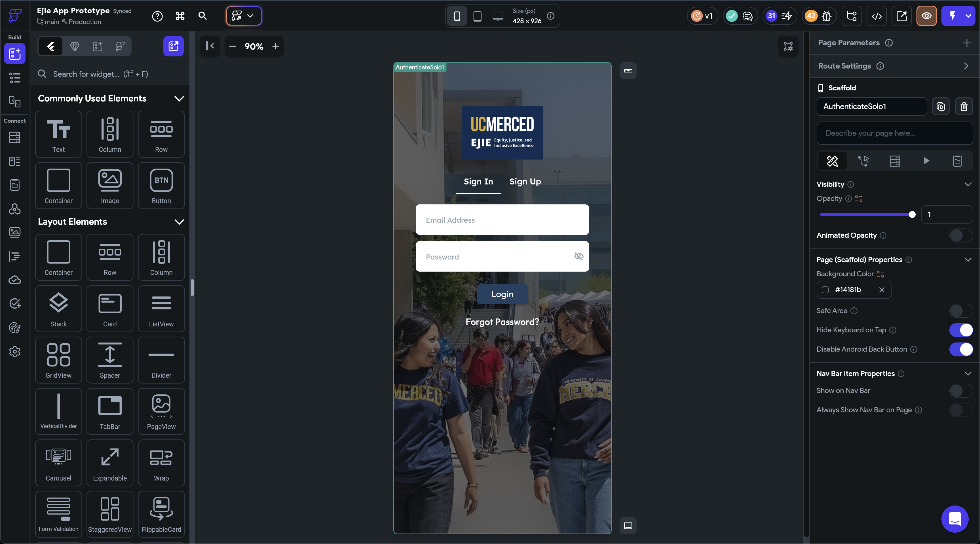This screenshot has height=544, width=980.
Task: Open the Actions tab in properties panel
Action: pos(863,161)
